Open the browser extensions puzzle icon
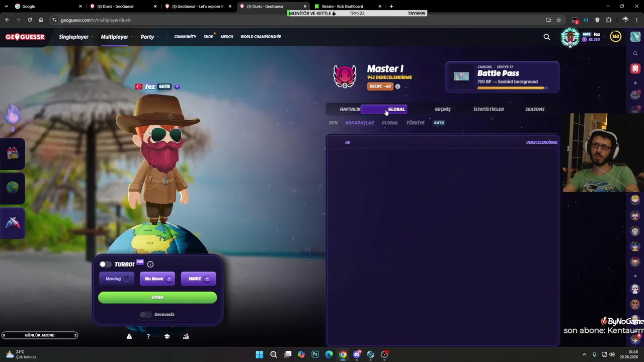644x362 pixels. tap(609, 20)
